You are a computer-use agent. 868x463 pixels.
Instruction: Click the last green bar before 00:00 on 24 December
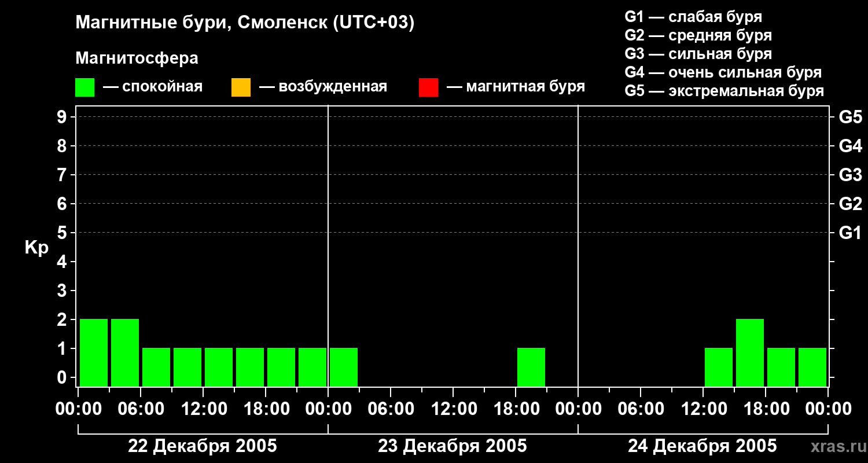pyautogui.click(x=812, y=367)
